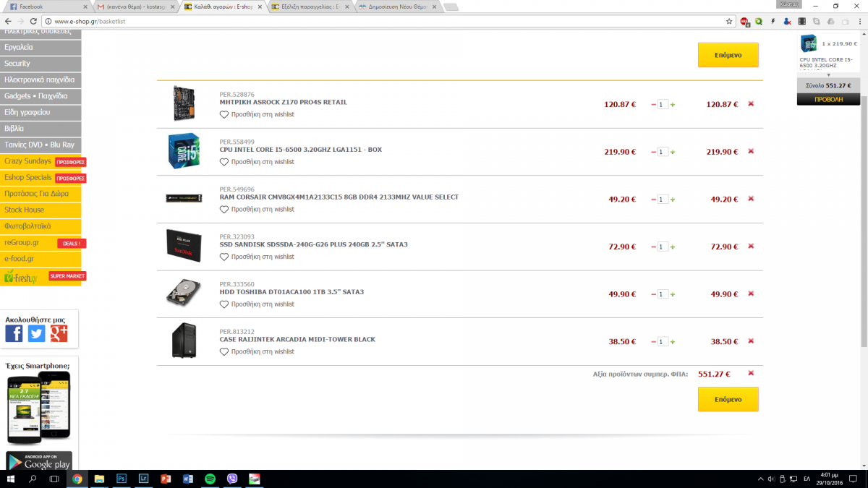868x488 pixels.
Task: Remove the Toshiba HDD item
Action: 751,294
